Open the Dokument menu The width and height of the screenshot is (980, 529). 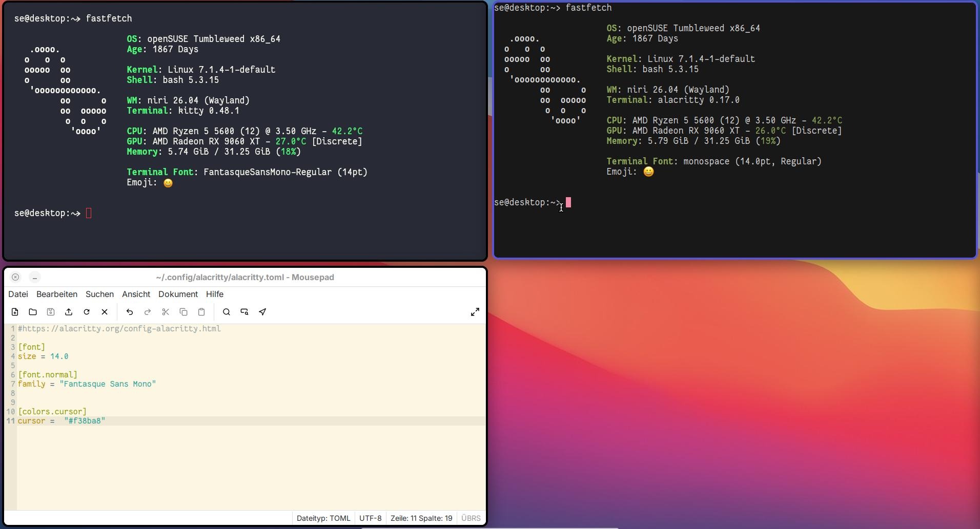click(178, 294)
